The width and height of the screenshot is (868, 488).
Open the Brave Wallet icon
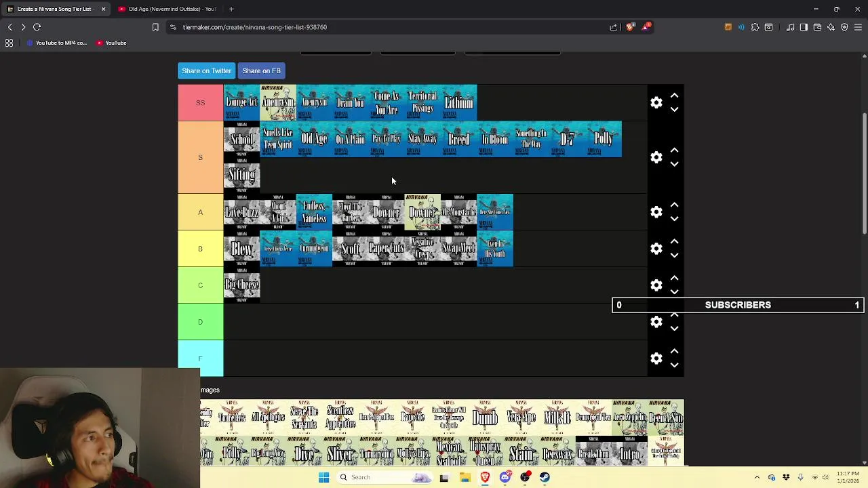tap(817, 27)
